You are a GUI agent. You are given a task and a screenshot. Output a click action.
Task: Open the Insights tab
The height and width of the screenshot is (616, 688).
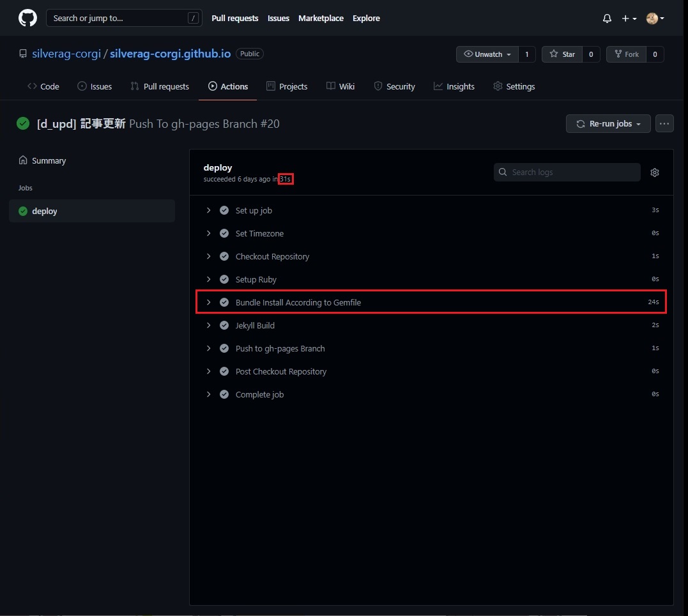click(454, 86)
